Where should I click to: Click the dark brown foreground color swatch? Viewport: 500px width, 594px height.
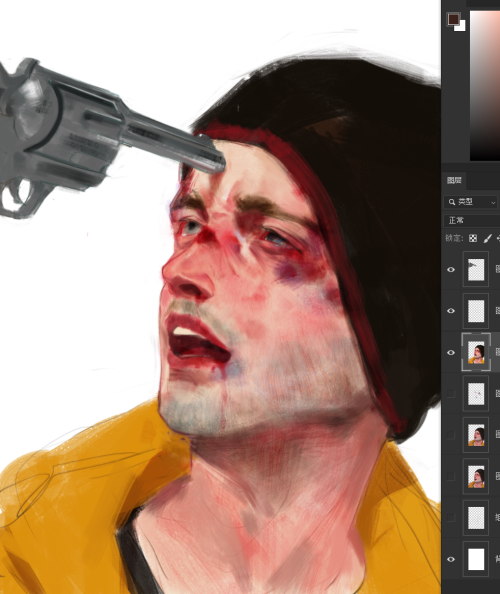click(453, 19)
